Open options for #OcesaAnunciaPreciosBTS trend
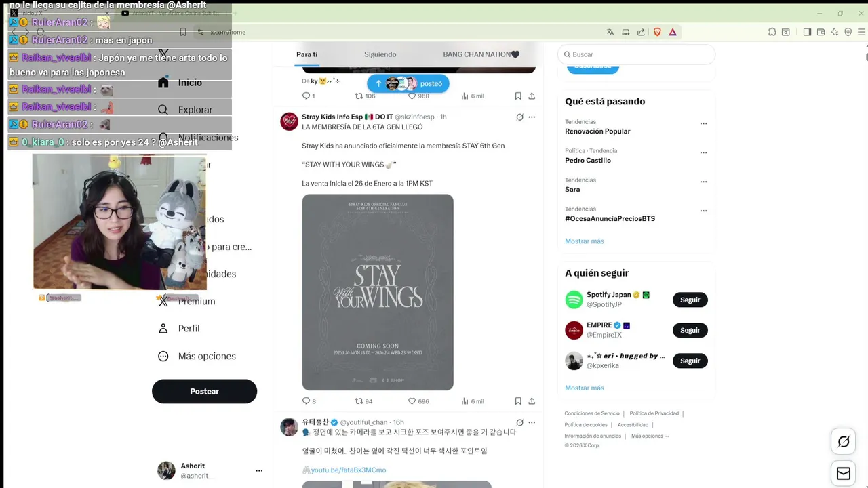 [x=703, y=211]
